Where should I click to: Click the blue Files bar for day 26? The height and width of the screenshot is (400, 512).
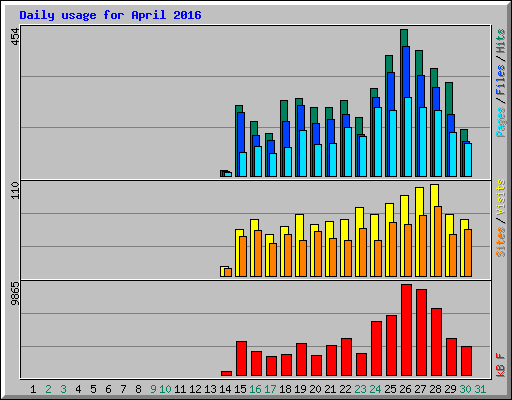pyautogui.click(x=406, y=72)
